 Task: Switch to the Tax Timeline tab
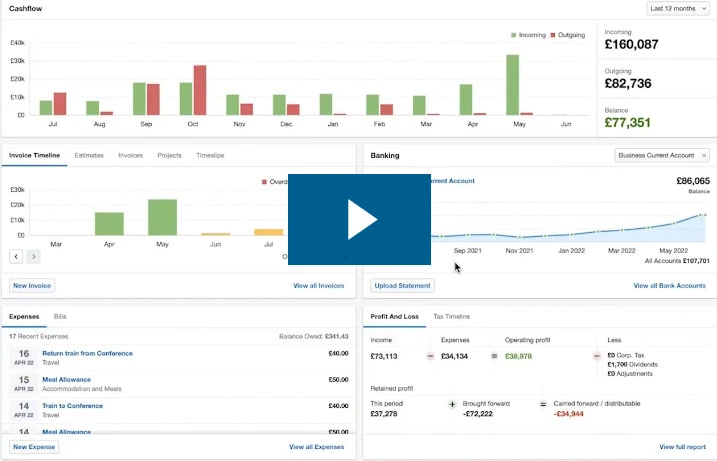point(451,316)
